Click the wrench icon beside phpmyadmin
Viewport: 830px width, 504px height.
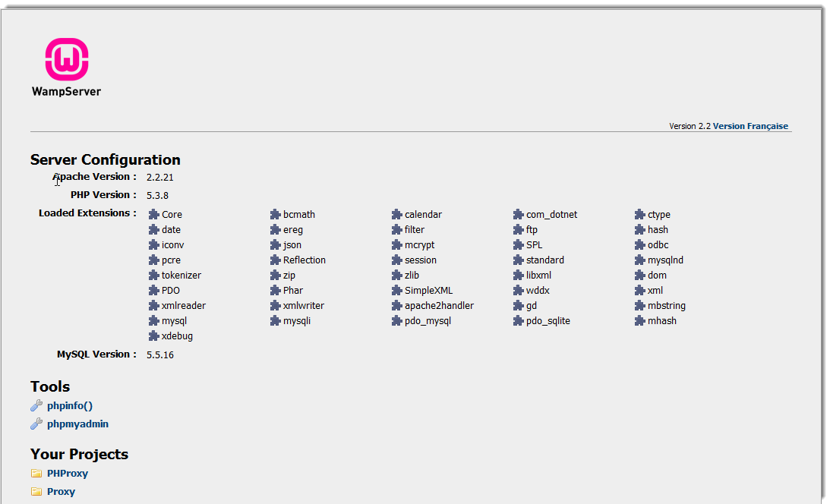[36, 424]
